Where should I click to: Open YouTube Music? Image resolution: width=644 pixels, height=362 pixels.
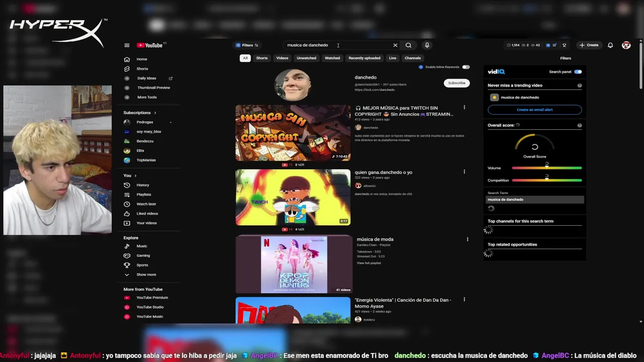149,317
